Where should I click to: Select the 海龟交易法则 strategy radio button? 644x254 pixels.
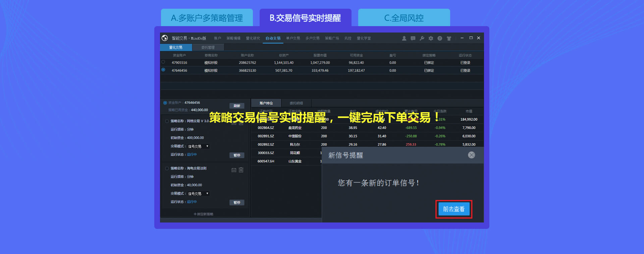pyautogui.click(x=167, y=168)
